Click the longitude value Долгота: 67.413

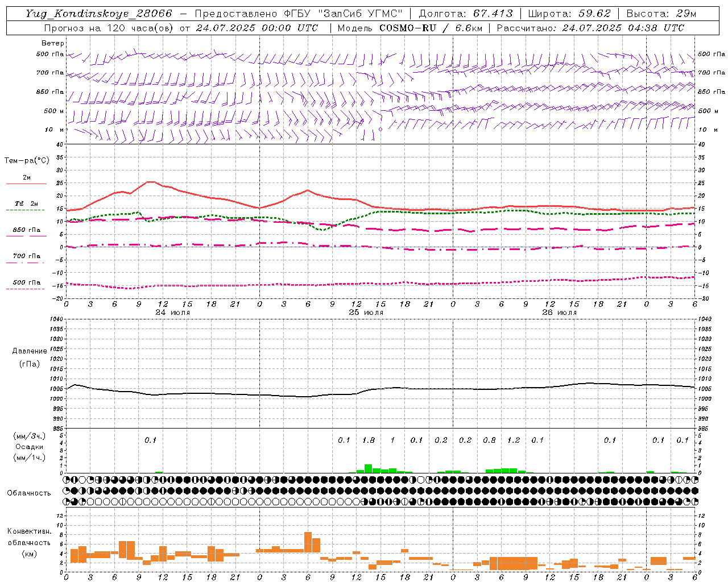(x=466, y=14)
